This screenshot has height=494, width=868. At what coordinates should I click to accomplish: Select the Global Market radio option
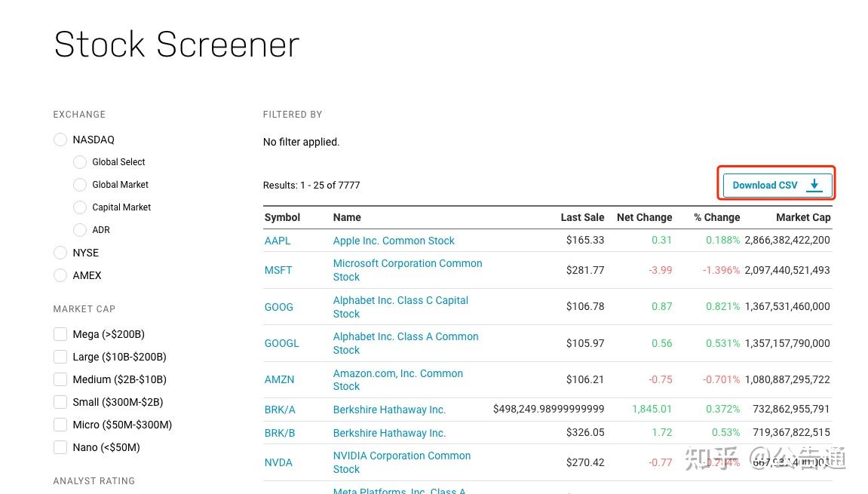click(80, 185)
